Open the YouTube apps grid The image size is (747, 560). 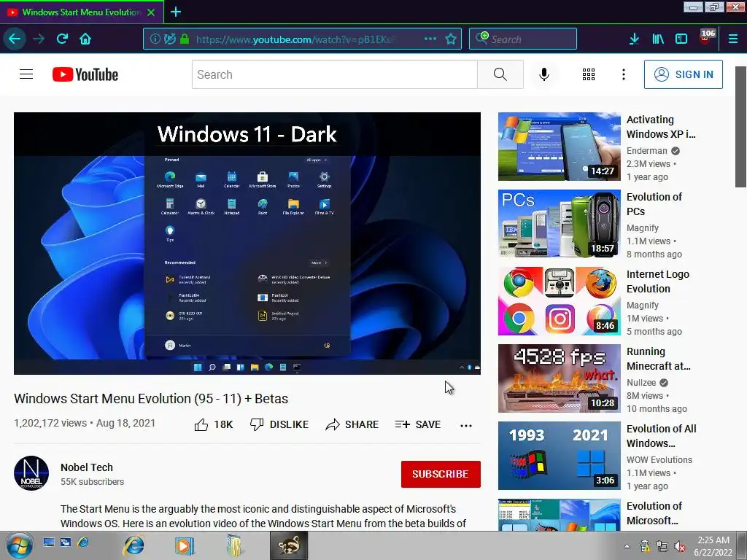click(x=589, y=74)
